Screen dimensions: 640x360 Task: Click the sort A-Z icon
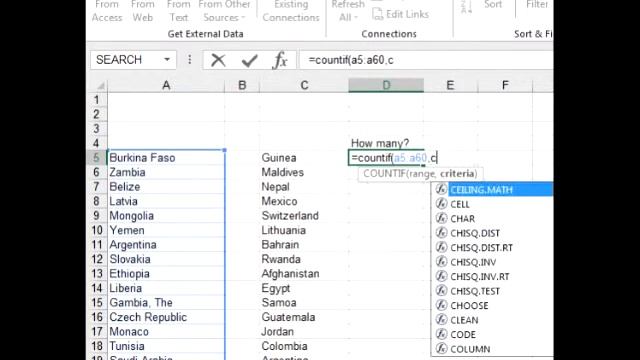click(466, 7)
